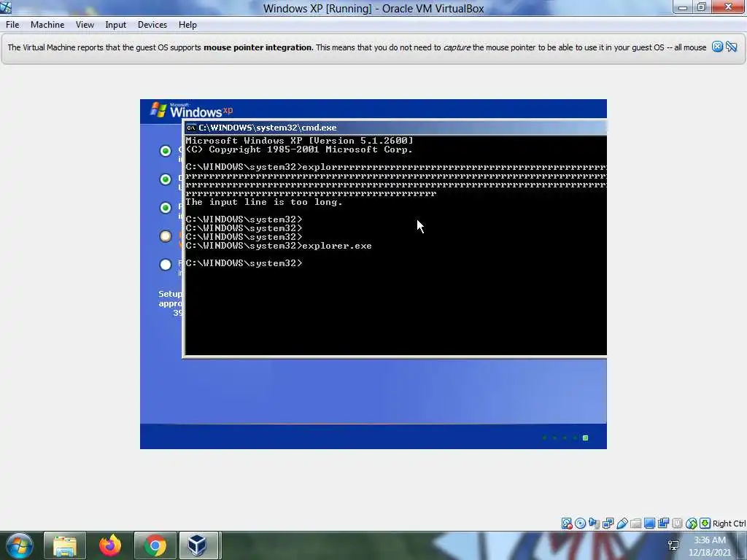The width and height of the screenshot is (747, 560).
Task: Click the USB devices status icon
Action: point(622,524)
